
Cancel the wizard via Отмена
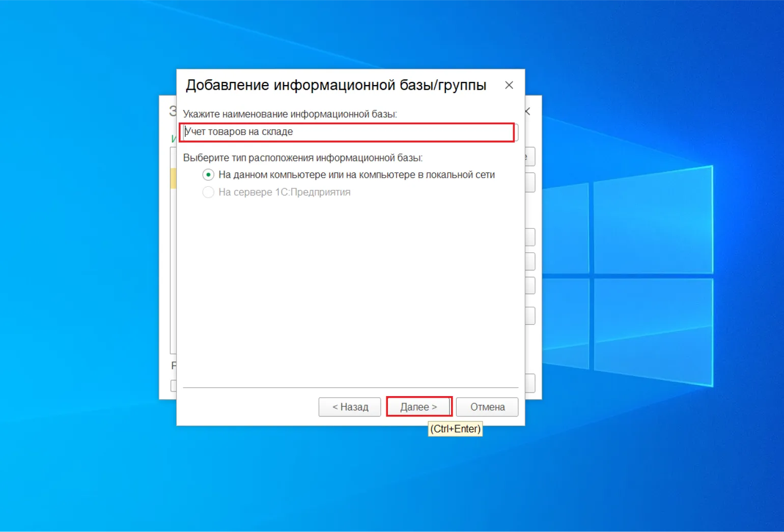pos(487,407)
